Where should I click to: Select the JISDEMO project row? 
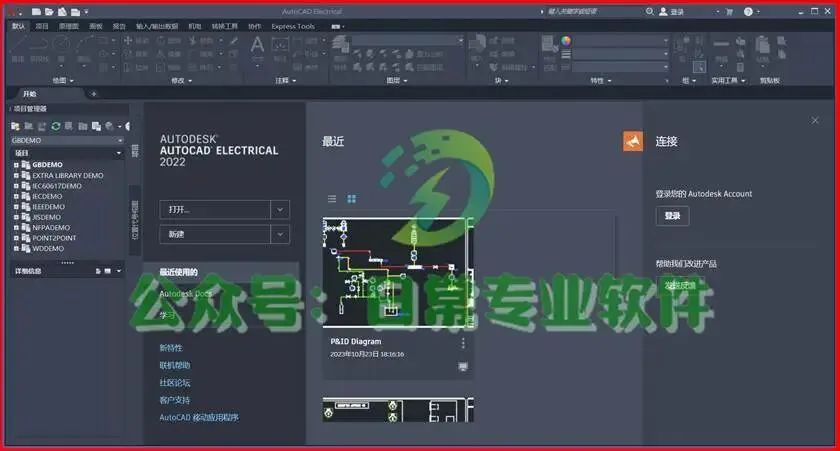click(47, 217)
